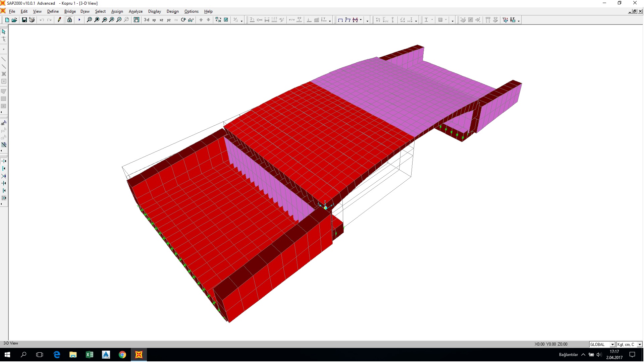Viewport: 644px width, 362px height.
Task: Switch to the 3-d view button
Action: [x=147, y=20]
